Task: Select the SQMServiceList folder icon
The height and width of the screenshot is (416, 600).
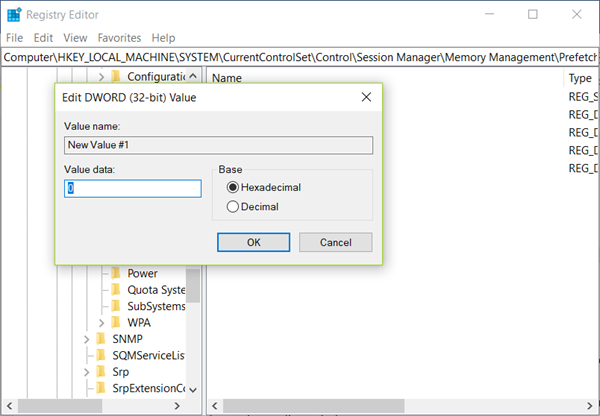Action: click(101, 356)
